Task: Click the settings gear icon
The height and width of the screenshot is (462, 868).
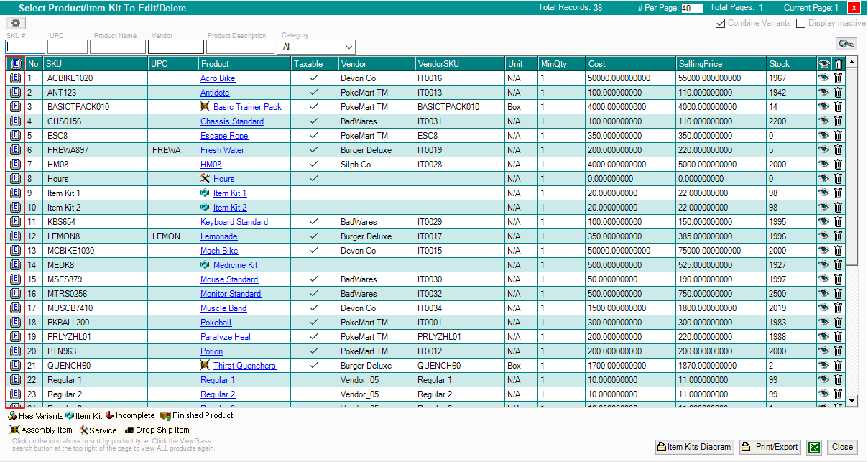Action: (x=16, y=23)
